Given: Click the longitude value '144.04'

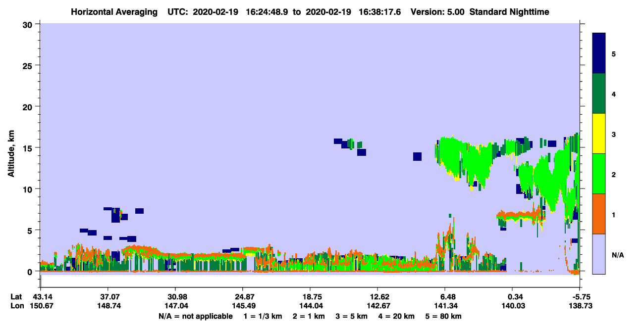Looking at the screenshot, I should 312,306.
